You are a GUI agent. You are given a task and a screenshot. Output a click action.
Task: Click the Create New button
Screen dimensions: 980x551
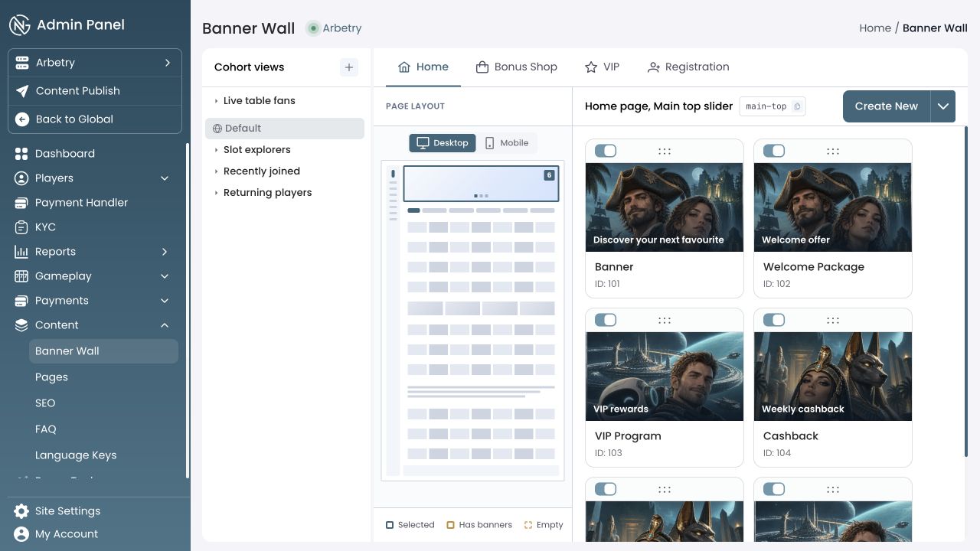pos(887,106)
